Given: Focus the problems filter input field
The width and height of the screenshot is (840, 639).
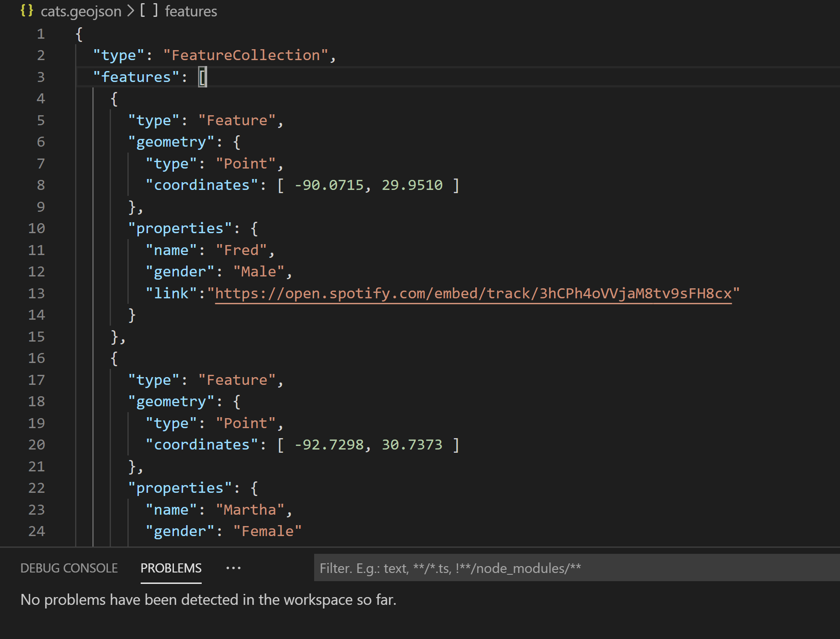Looking at the screenshot, I should tap(577, 568).
